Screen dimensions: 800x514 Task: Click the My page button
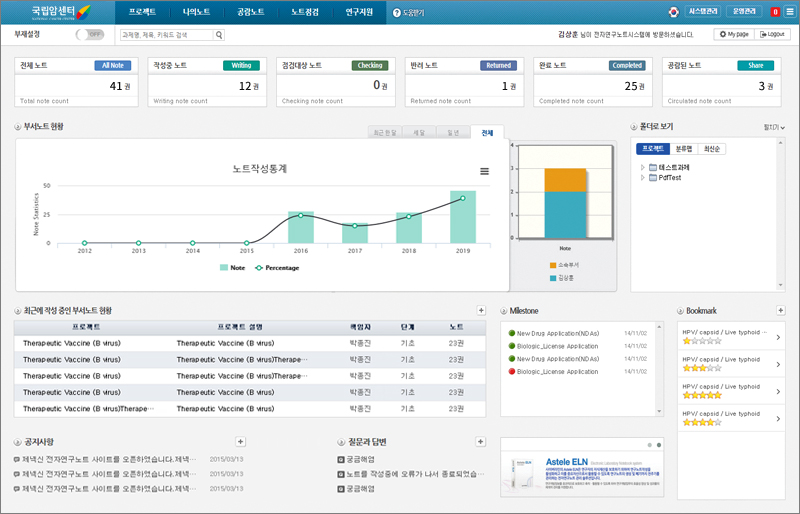tap(734, 34)
